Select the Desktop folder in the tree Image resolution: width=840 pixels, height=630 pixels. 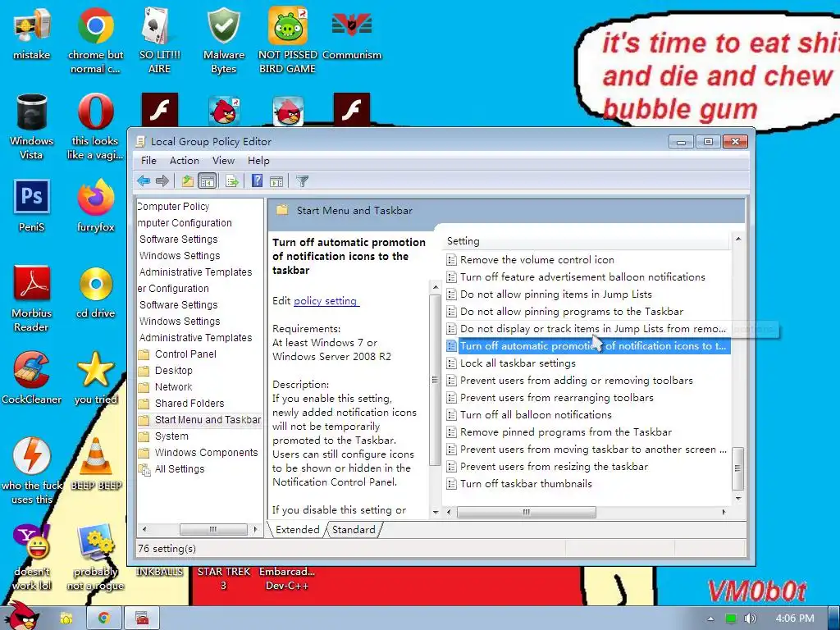[174, 371]
